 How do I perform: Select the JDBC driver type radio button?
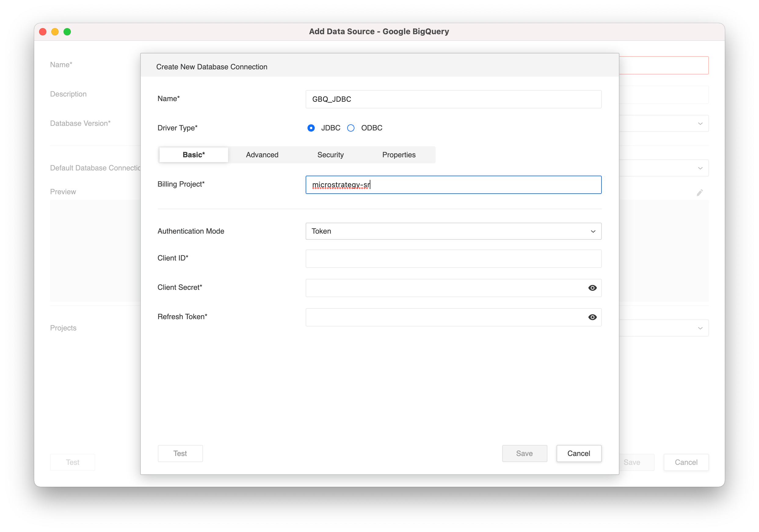311,128
